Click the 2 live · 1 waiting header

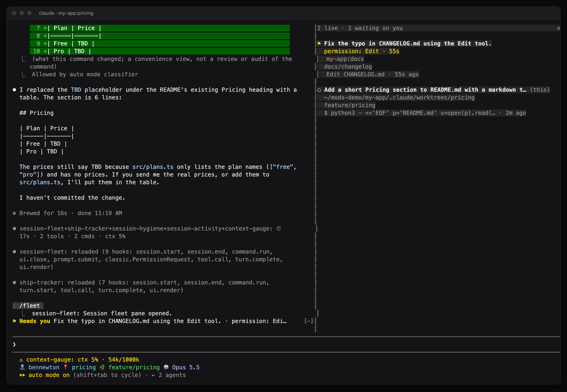360,28
